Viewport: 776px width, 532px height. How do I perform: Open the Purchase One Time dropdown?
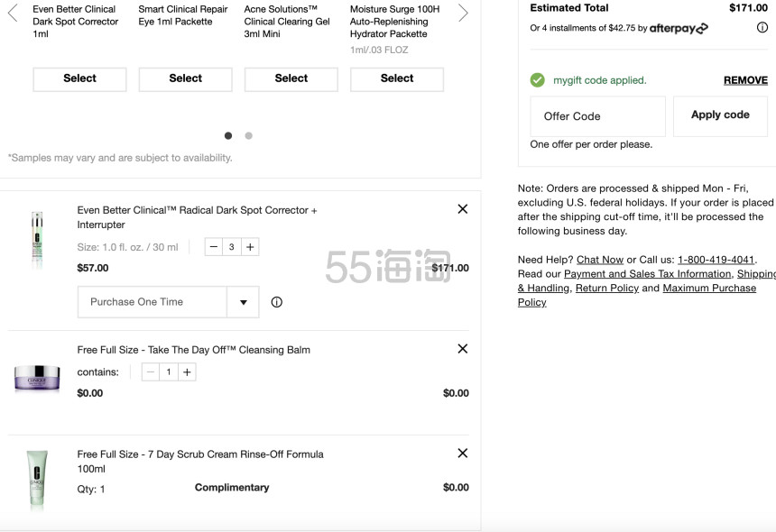[168, 302]
